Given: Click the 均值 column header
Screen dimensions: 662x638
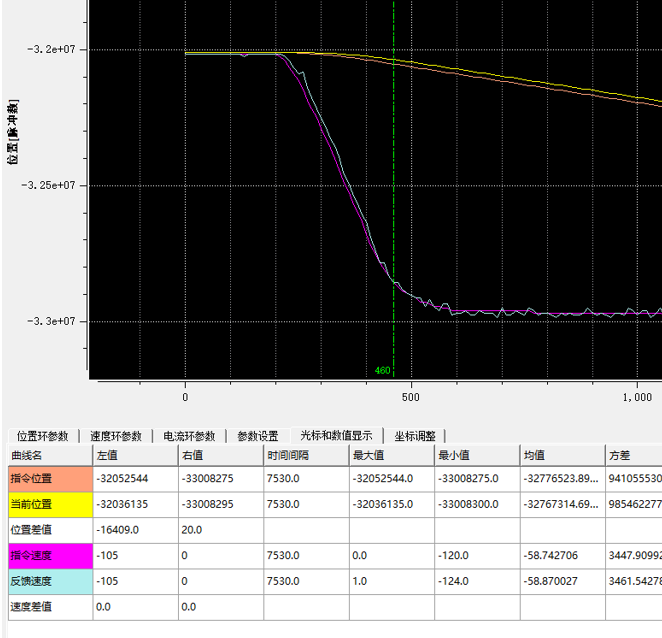Looking at the screenshot, I should 562,456.
